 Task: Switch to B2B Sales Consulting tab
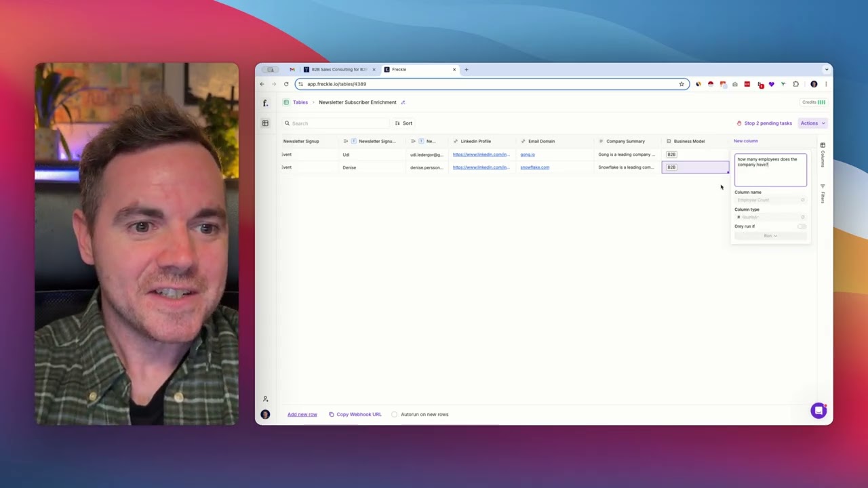(x=339, y=69)
